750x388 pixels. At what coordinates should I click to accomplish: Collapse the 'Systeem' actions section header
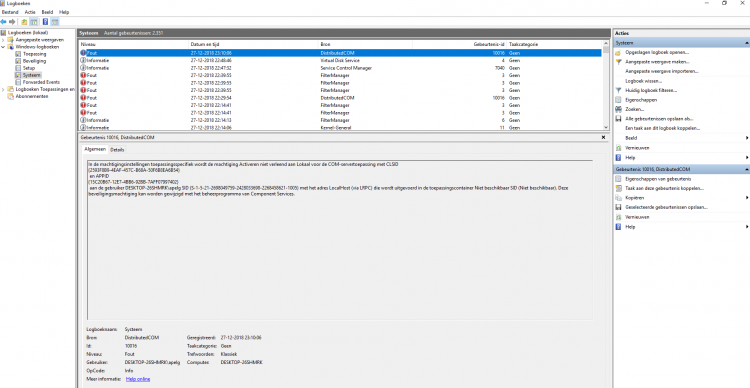747,43
